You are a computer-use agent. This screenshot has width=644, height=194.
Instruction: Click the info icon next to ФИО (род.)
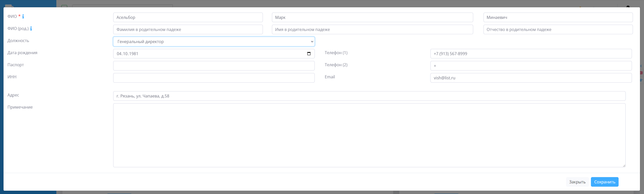click(31, 28)
